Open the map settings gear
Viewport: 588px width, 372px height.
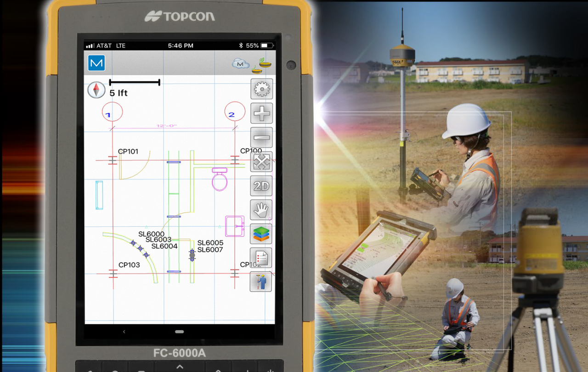261,89
